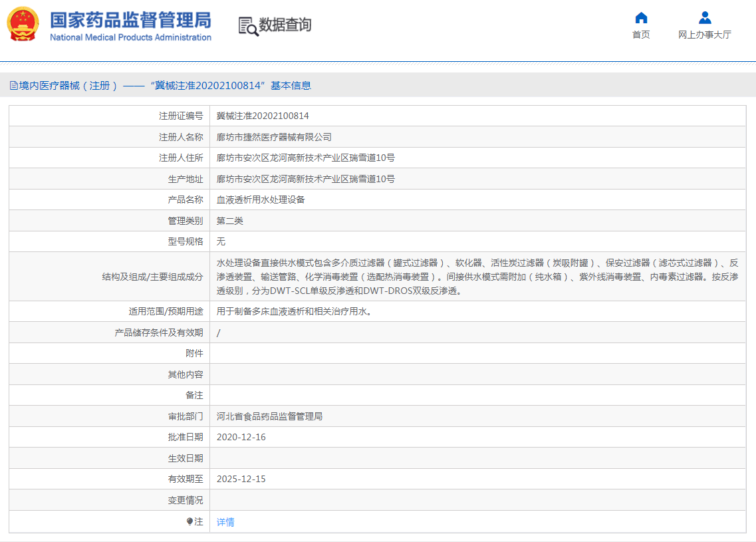Click the expiry date 2025-12-15 cell
This screenshot has height=542, width=756.
[242, 479]
